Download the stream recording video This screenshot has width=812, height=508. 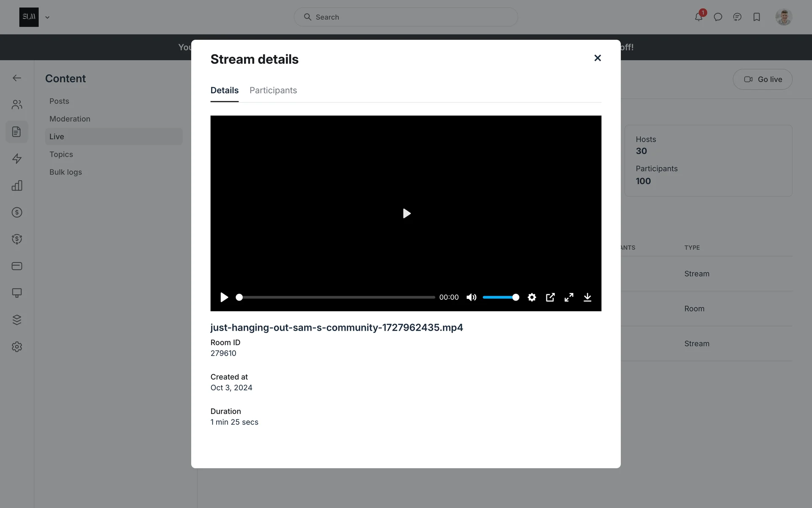pyautogui.click(x=587, y=297)
